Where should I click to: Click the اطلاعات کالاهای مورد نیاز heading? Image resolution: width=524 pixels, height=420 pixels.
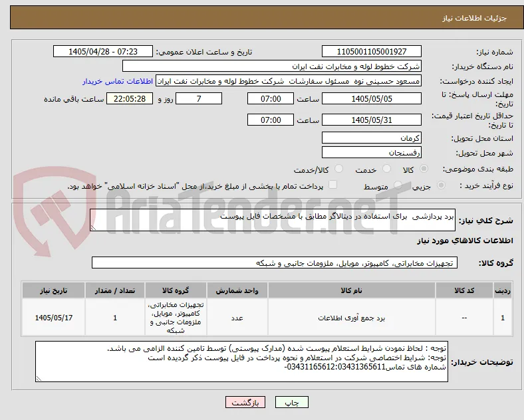tap(465, 241)
